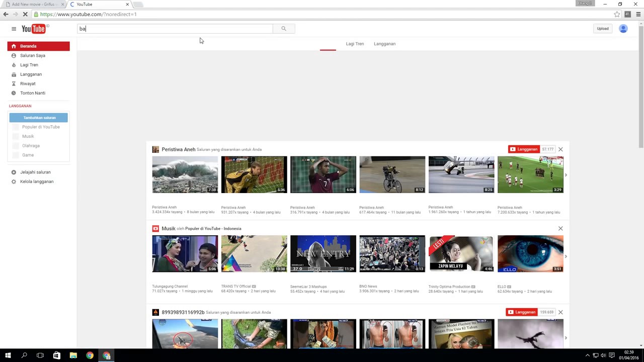644x362 pixels.
Task: Open the account avatar icon
Action: click(x=623, y=29)
